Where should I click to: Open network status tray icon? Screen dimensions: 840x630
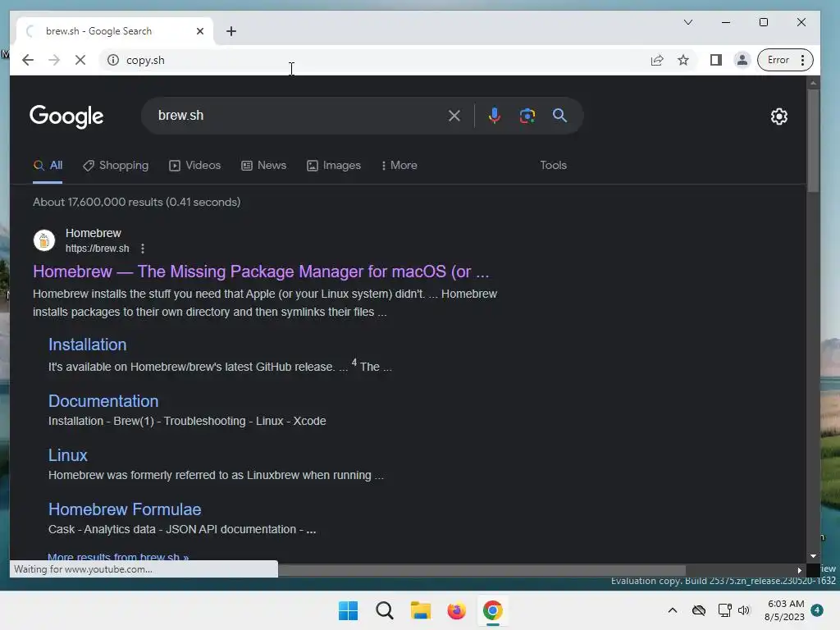724,610
